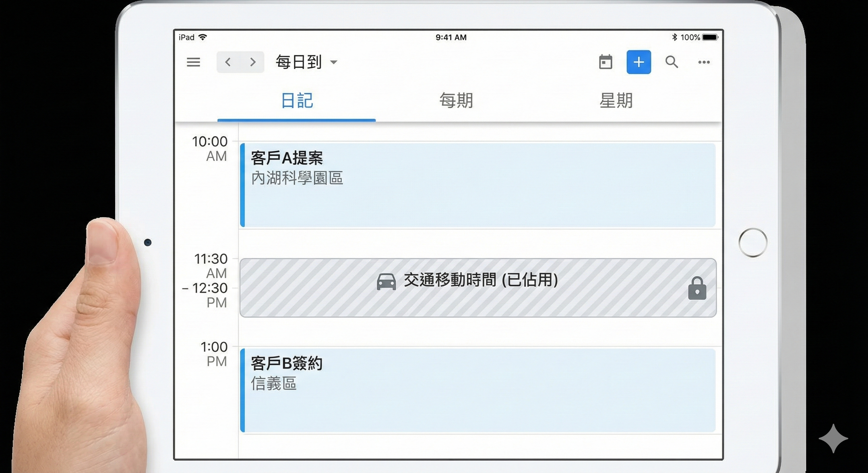Tap the battery status icon
868x473 pixels.
tap(710, 37)
